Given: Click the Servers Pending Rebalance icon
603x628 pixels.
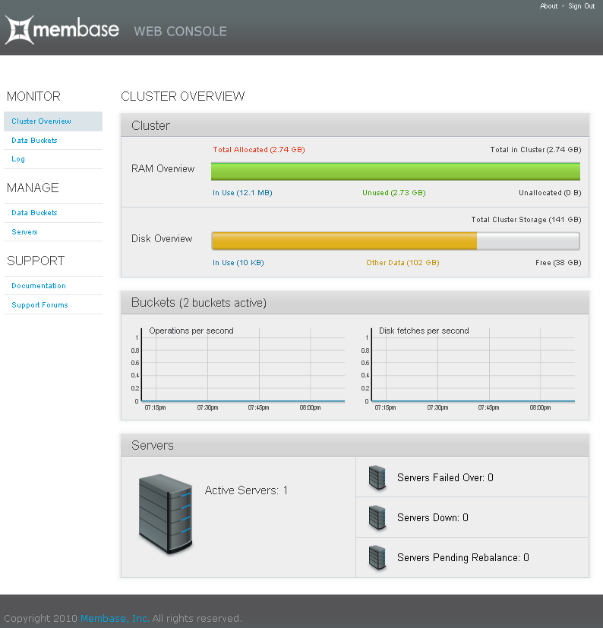Looking at the screenshot, I should pos(377,558).
